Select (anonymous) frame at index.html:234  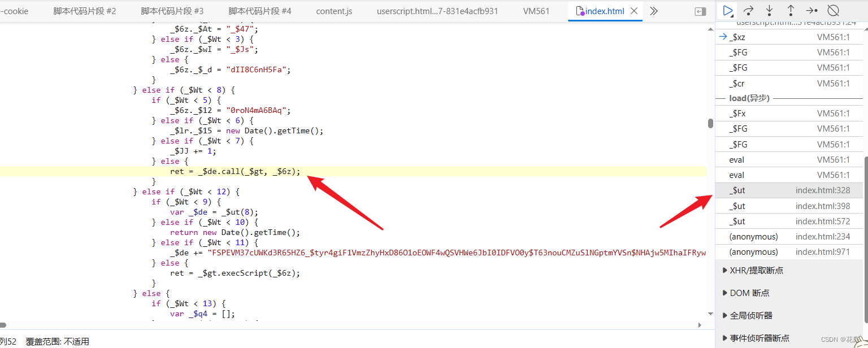789,237
